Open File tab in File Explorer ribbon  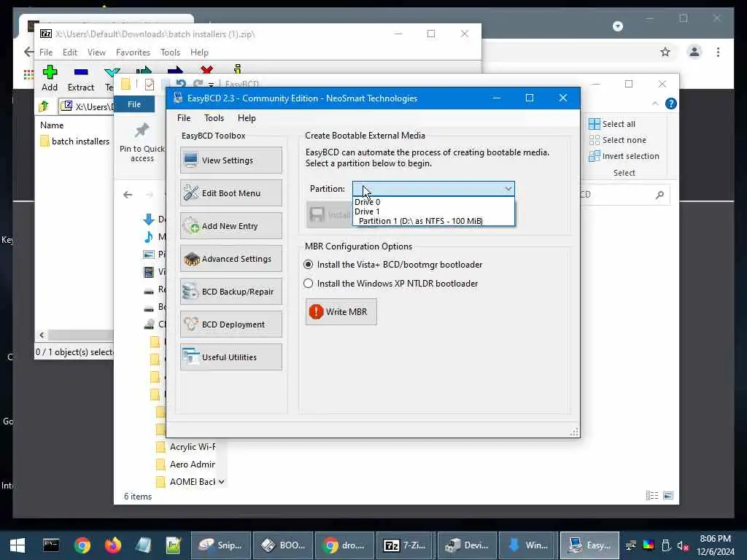pyautogui.click(x=134, y=104)
